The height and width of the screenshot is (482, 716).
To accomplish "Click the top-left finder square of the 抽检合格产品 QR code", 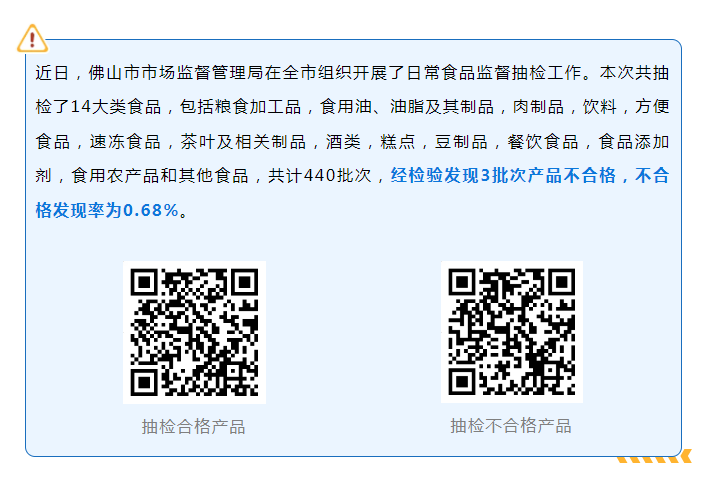I will click(x=144, y=282).
